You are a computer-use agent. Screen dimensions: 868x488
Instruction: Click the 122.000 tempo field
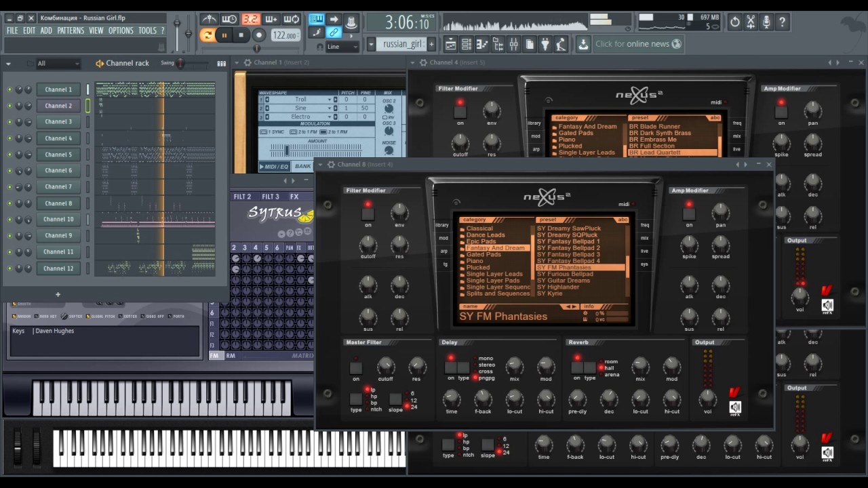pos(285,35)
